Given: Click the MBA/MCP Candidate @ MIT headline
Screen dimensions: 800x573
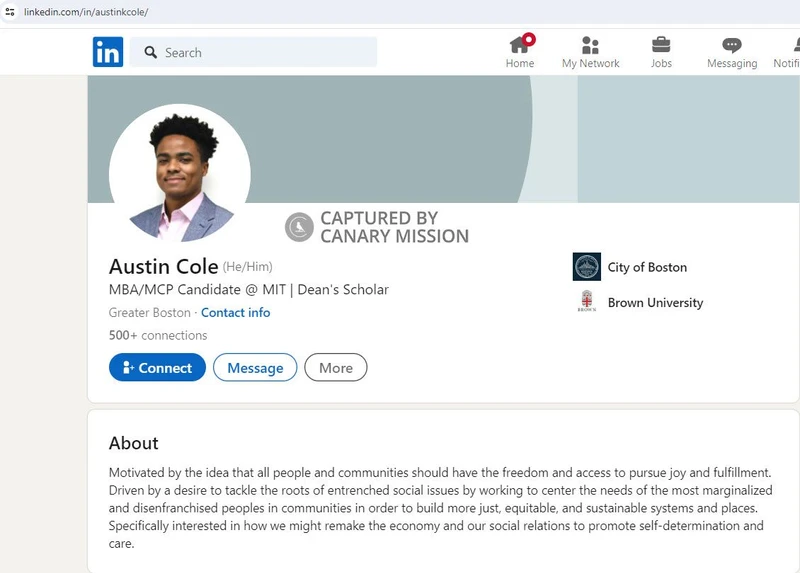Looking at the screenshot, I should [x=248, y=289].
